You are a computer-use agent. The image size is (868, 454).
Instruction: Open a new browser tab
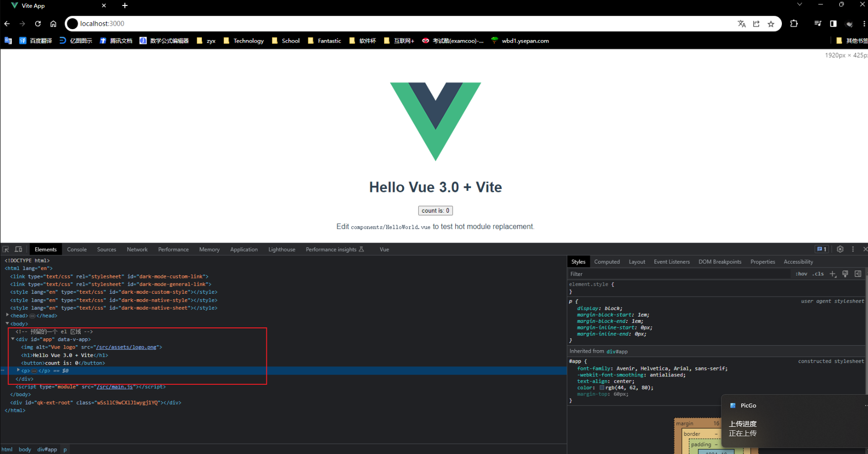pyautogui.click(x=125, y=5)
